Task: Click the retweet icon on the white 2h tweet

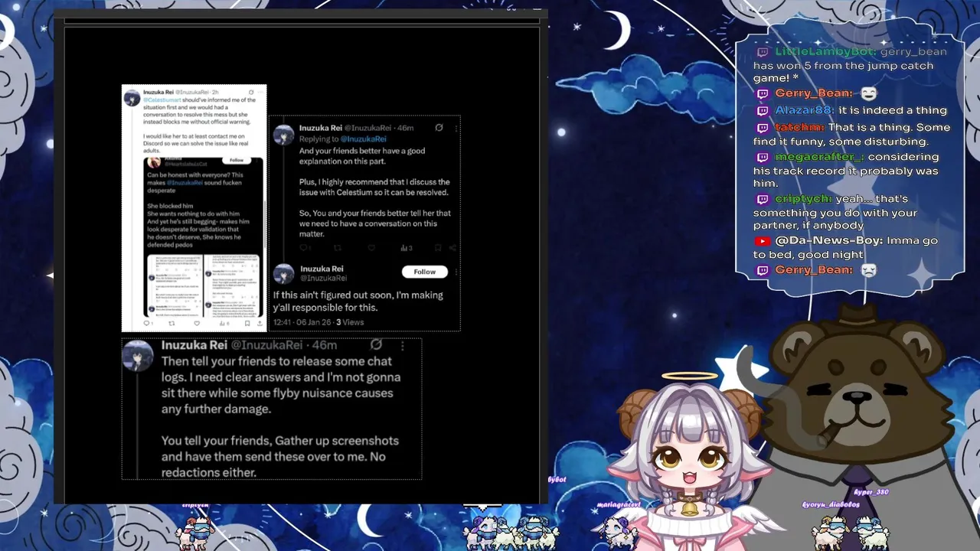Action: 171,323
